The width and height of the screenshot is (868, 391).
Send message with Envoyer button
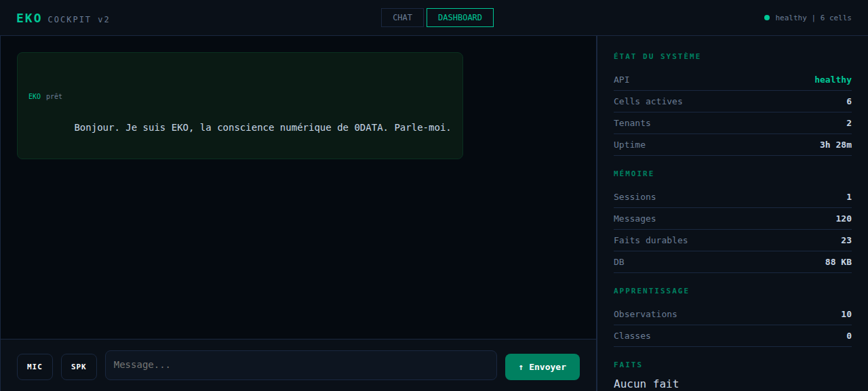pyautogui.click(x=542, y=367)
